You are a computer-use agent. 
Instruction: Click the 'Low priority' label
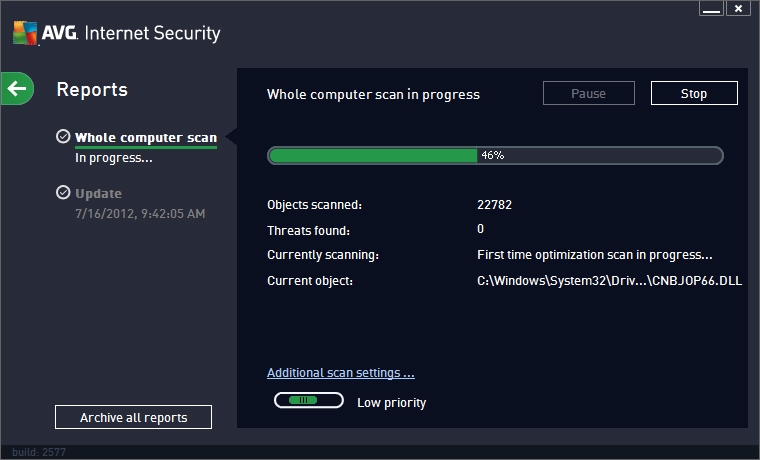click(x=392, y=403)
